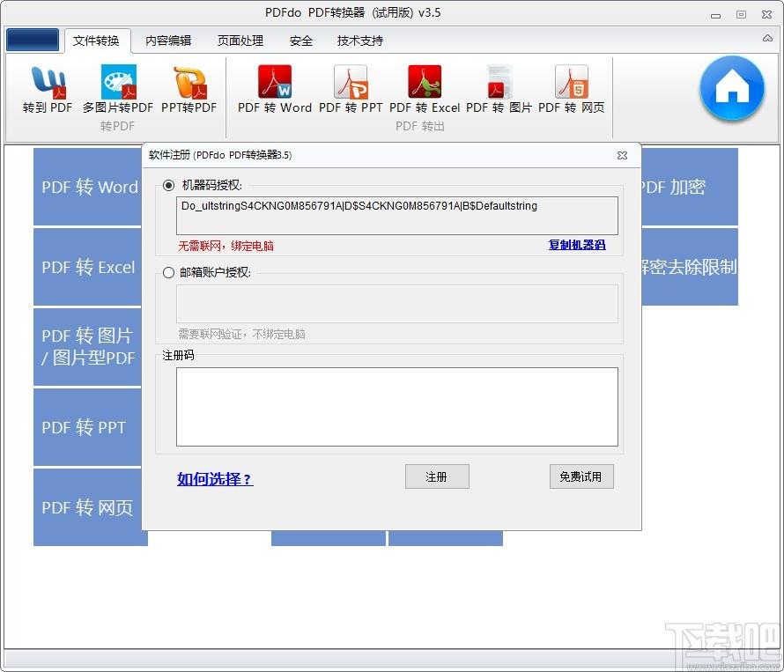Click the 复制机器码 link

pyautogui.click(x=577, y=245)
